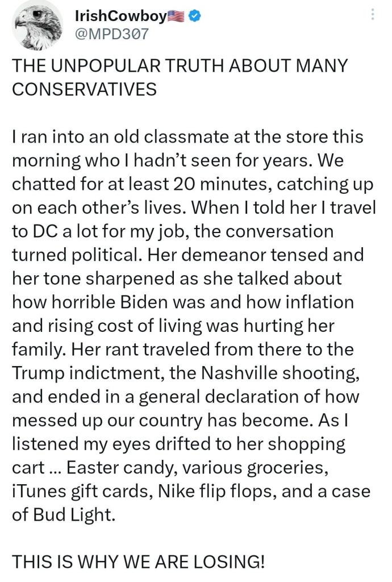Click the closing line 'THIS IS WHY WE ARE LOSING!'
This screenshot has width=392, height=582.
139,562
